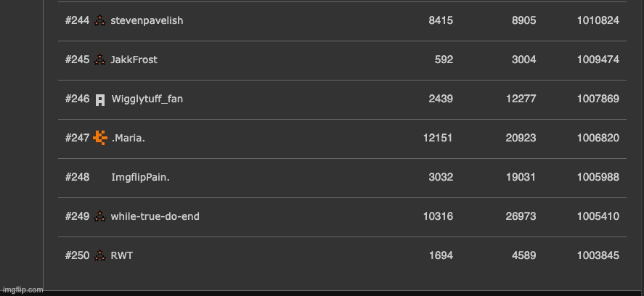Click the icon next to RWT
This screenshot has height=296, width=644.
[100, 255]
